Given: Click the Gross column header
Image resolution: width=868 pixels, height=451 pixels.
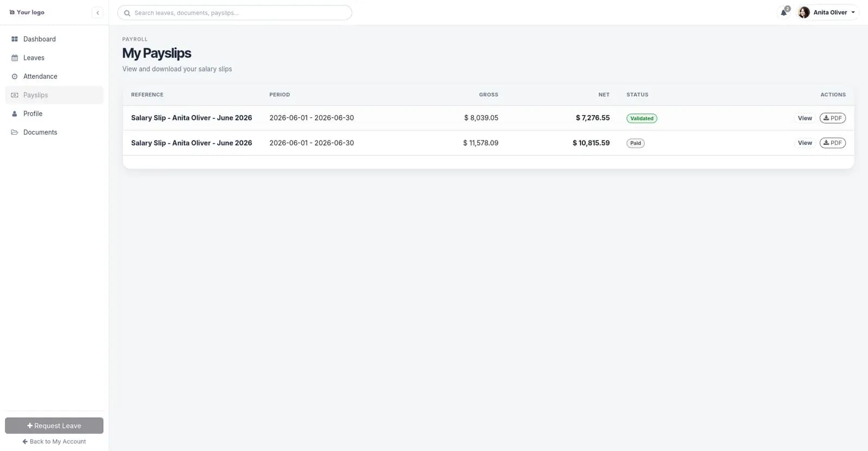Looking at the screenshot, I should [489, 94].
